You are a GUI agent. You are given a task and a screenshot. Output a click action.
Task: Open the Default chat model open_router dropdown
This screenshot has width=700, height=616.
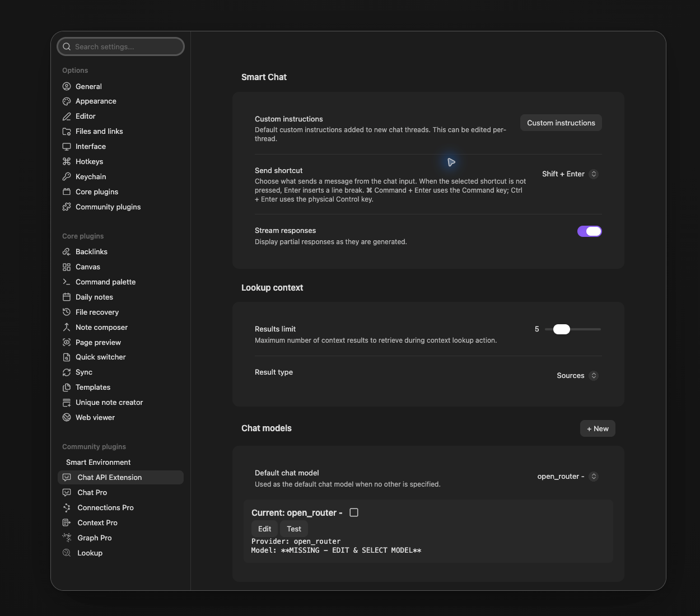pyautogui.click(x=568, y=477)
